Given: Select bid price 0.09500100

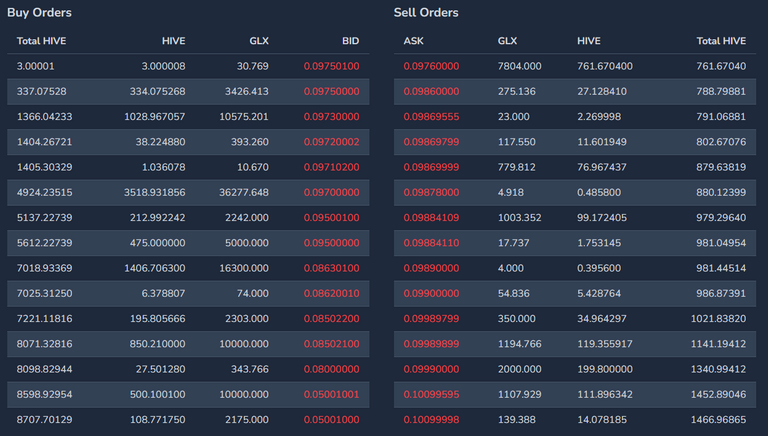Looking at the screenshot, I should tap(332, 218).
